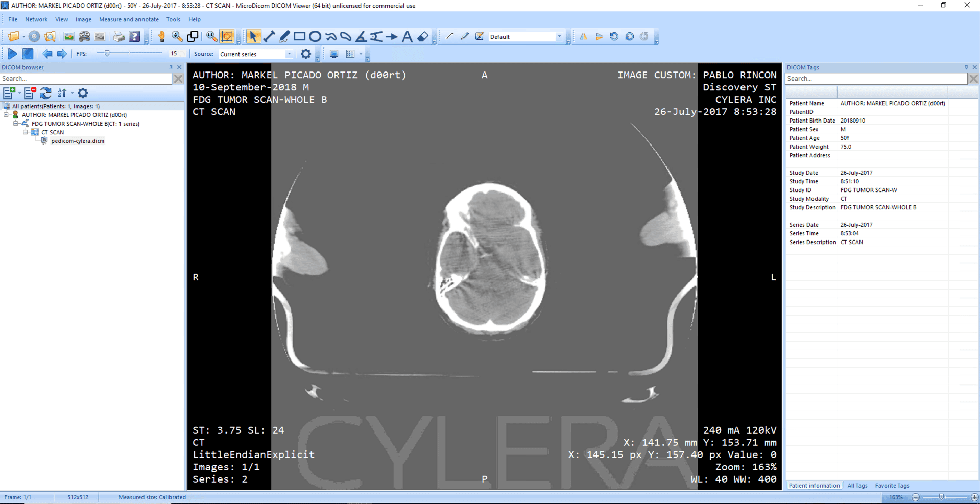The height and width of the screenshot is (504, 980).
Task: Select the Hand pan tool
Action: click(161, 36)
